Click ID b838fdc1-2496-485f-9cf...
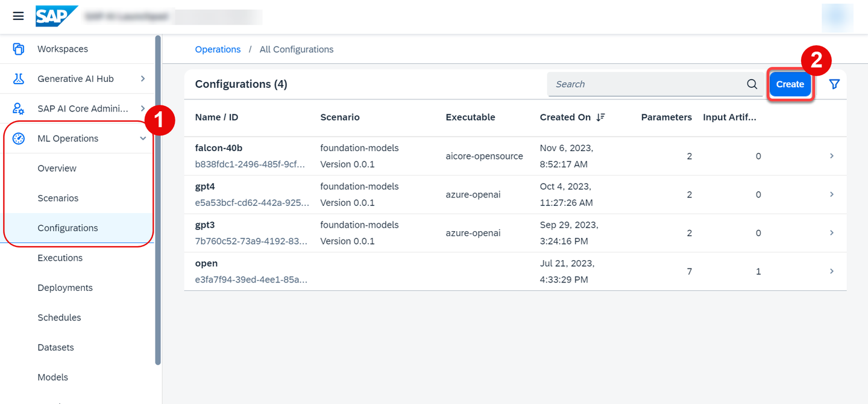Viewport: 868px width, 404px height. coord(250,164)
